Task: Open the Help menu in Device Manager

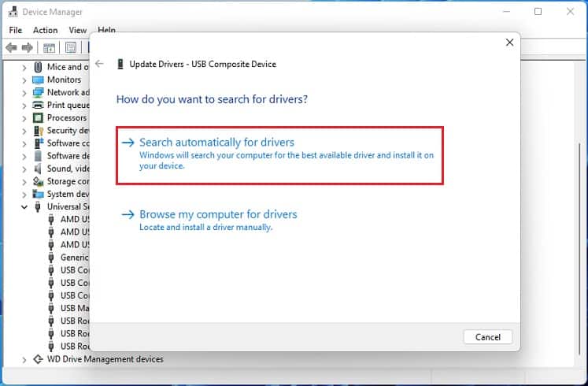Action: (x=106, y=29)
